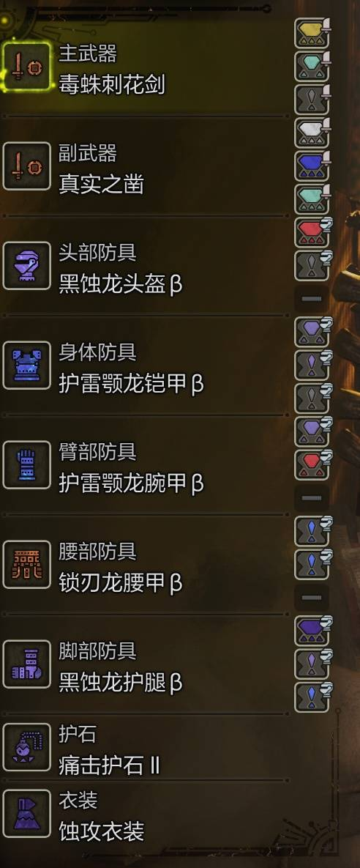Choose head armor 黑蚀龙头盔β
The width and height of the screenshot is (360, 868).
point(121,284)
